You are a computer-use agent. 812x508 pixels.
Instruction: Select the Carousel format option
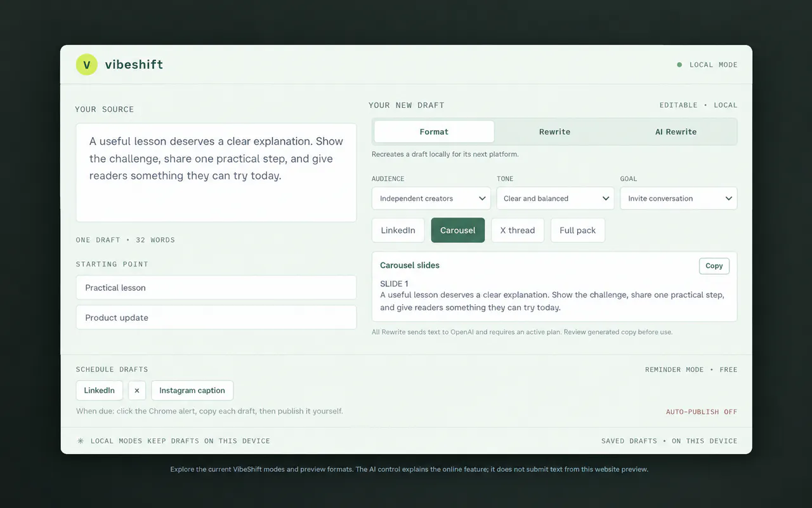click(458, 231)
